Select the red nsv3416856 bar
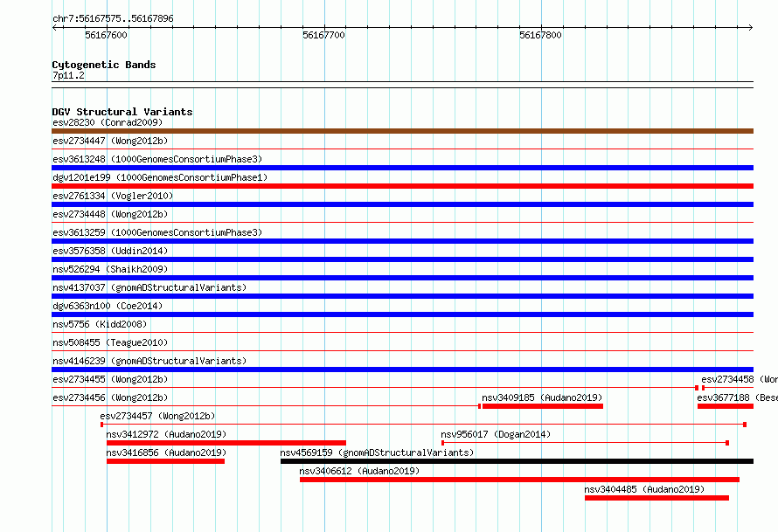Viewport: 778px width, 532px height. 166,461
